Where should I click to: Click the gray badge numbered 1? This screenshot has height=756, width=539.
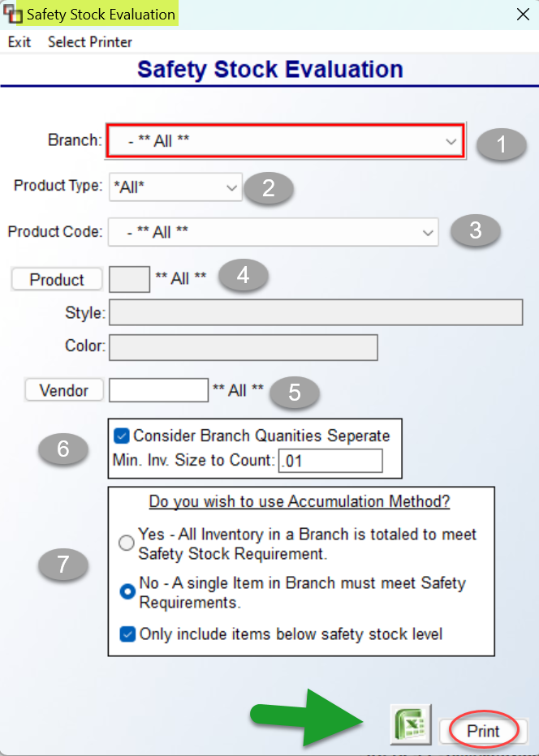(502, 144)
